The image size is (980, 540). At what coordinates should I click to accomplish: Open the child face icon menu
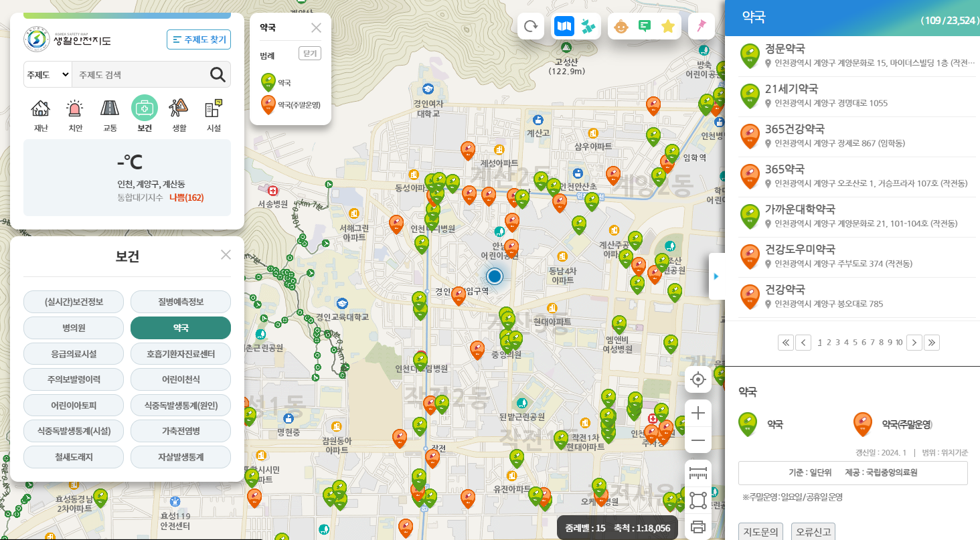[621, 26]
